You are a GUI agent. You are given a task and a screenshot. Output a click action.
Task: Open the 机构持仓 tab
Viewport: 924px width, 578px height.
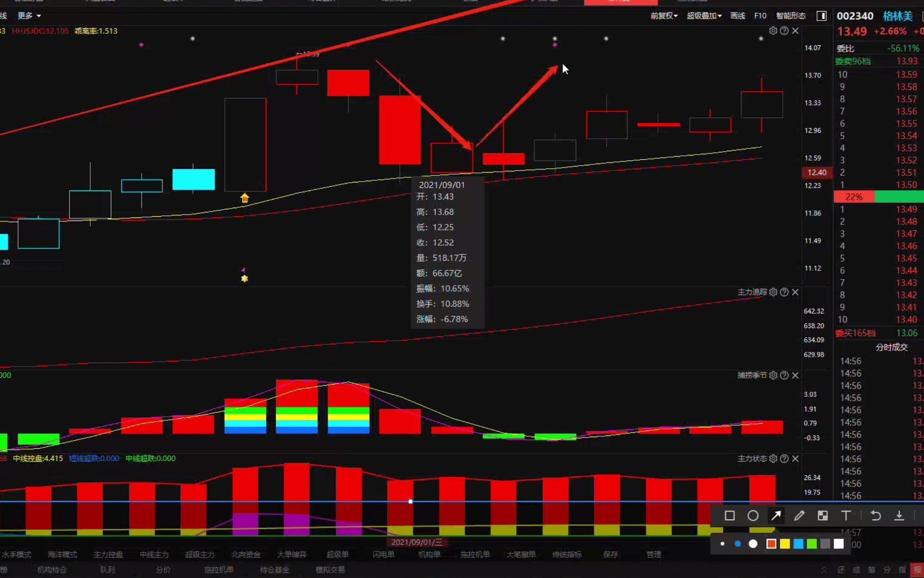[x=52, y=570]
